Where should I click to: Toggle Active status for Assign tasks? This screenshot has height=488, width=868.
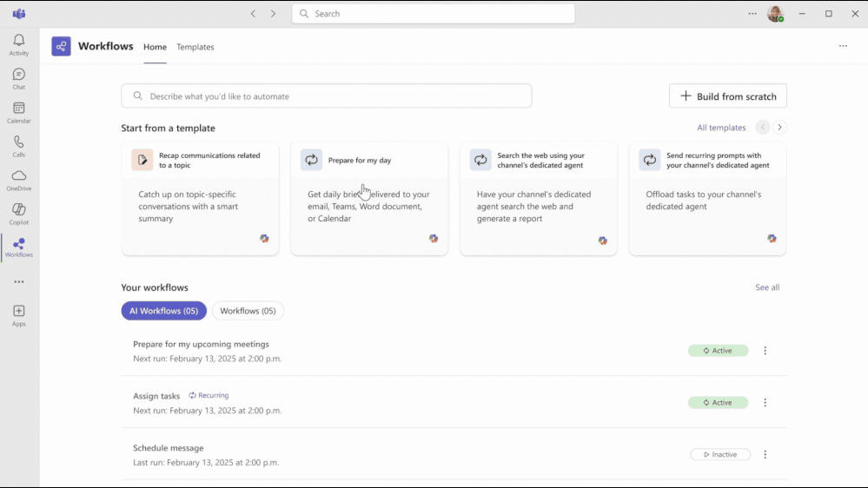(x=718, y=403)
